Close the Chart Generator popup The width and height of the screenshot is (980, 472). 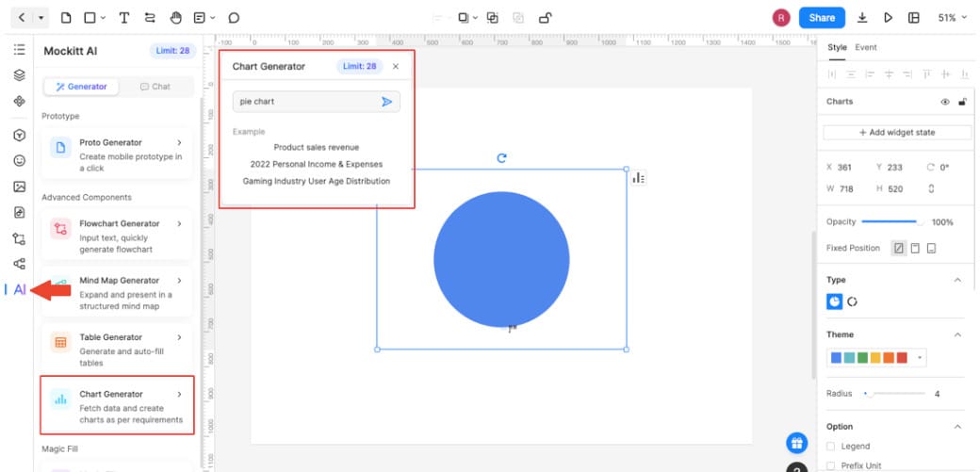[396, 66]
